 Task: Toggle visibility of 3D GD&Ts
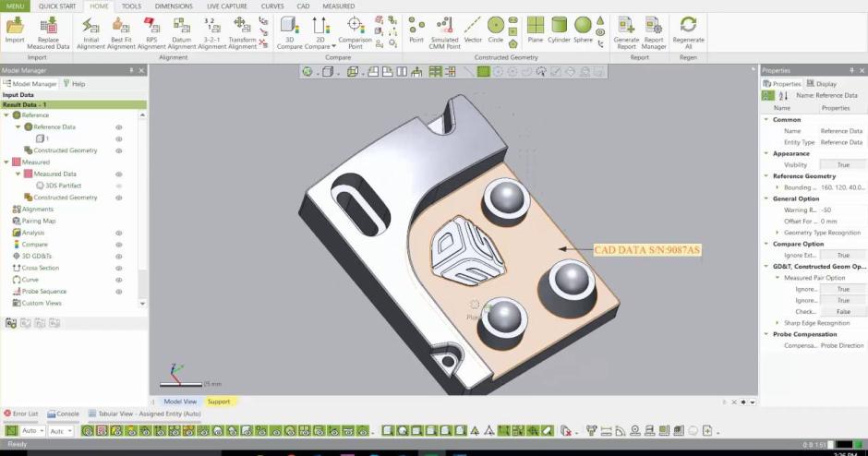[118, 257]
